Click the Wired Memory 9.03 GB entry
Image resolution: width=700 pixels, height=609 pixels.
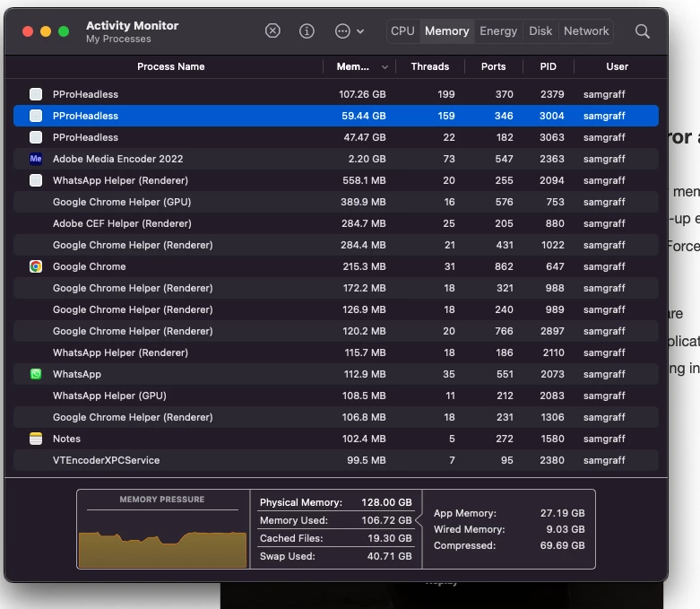509,529
